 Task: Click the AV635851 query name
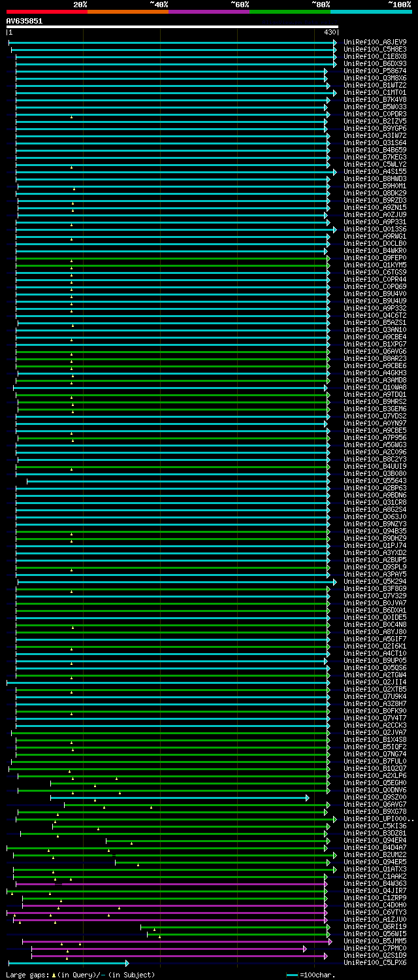click(x=25, y=21)
